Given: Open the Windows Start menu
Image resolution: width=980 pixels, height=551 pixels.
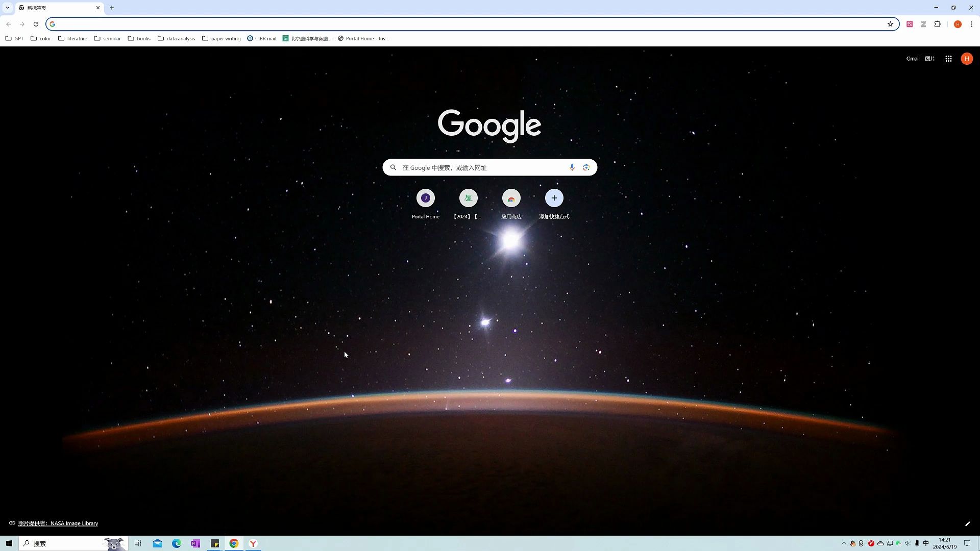Looking at the screenshot, I should coord(9,543).
